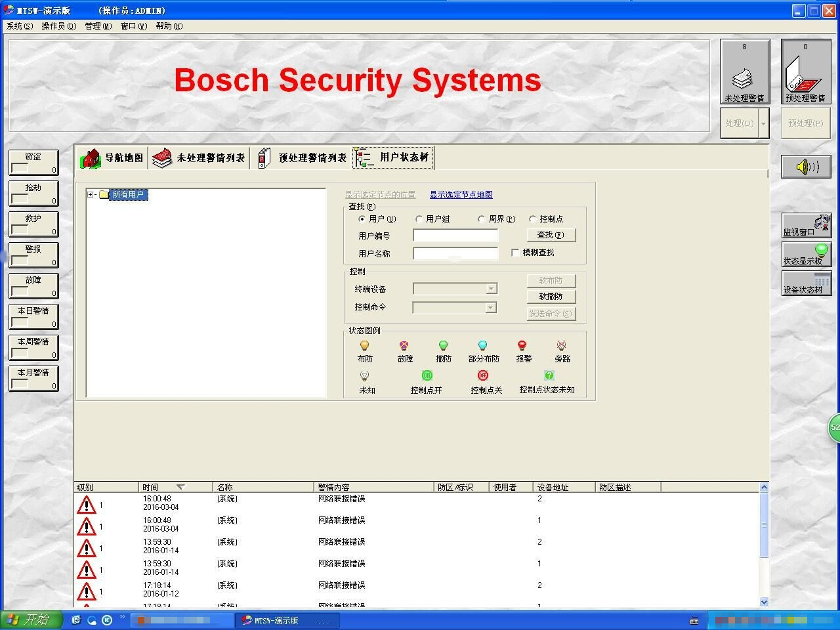Image resolution: width=840 pixels, height=630 pixels.
Task: Click the 窃盗 alarm counter button
Action: click(x=33, y=162)
